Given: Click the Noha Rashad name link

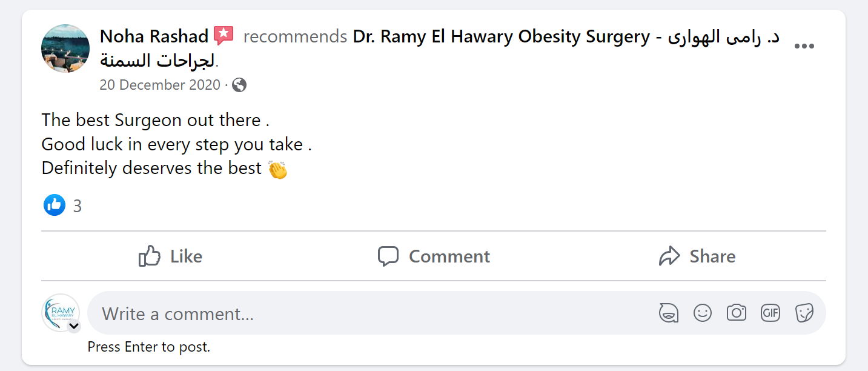Looking at the screenshot, I should click(x=154, y=36).
